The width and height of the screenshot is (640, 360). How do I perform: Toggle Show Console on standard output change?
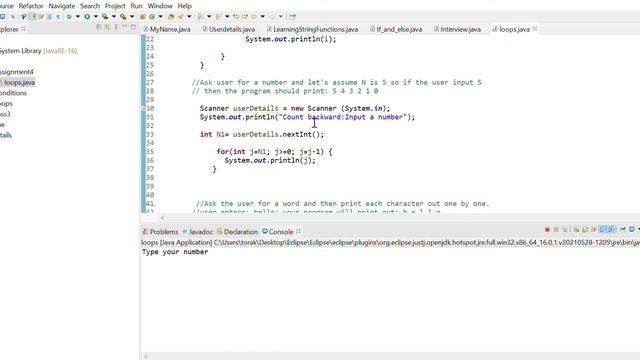coord(603,230)
